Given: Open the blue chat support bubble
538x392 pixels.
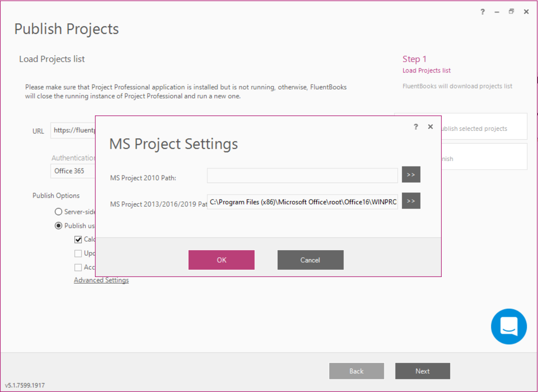Looking at the screenshot, I should [509, 326].
